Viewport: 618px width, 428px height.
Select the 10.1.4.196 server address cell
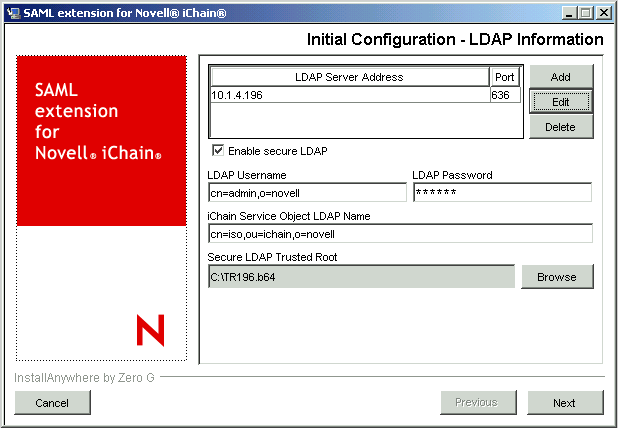pyautogui.click(x=350, y=95)
